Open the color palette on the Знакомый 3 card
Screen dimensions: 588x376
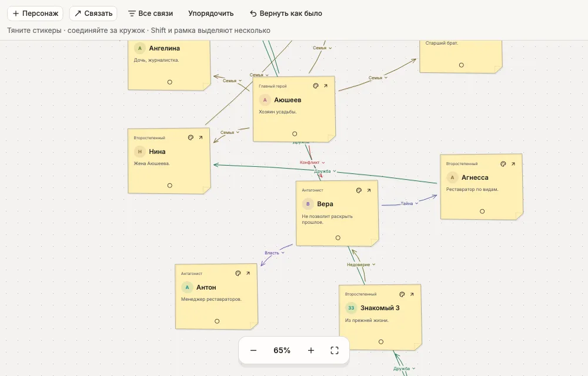[x=402, y=294]
